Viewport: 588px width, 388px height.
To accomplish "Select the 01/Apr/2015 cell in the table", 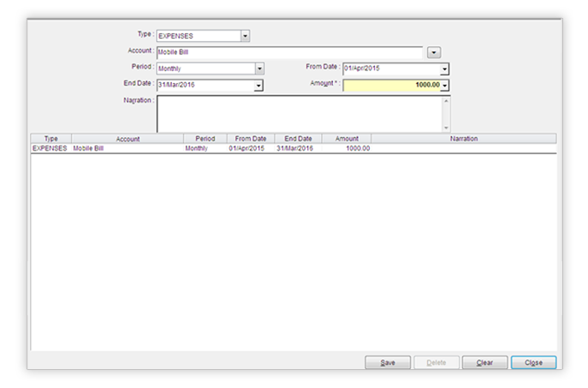I will point(251,148).
